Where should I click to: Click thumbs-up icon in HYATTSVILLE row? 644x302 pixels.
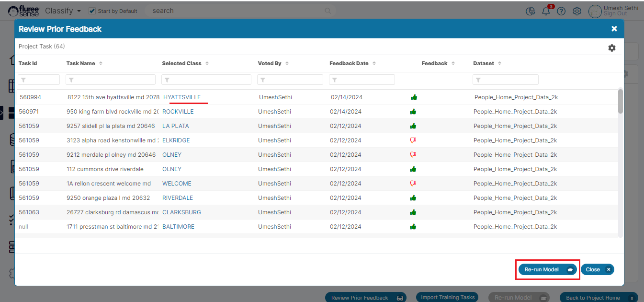coord(414,97)
